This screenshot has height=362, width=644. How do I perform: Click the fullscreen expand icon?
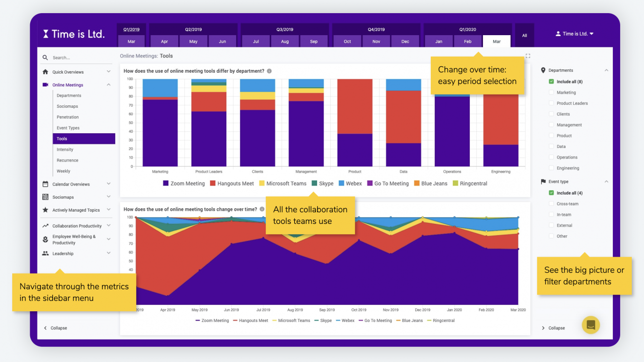tap(527, 56)
